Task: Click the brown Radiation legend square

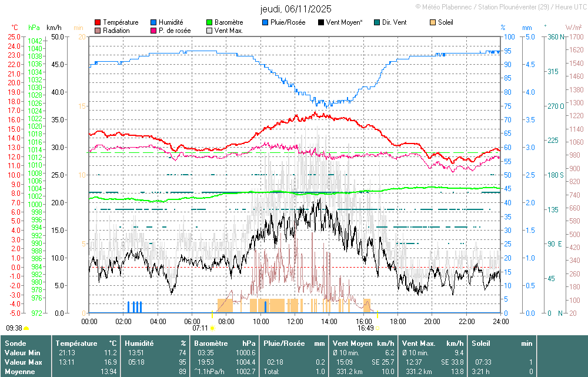Action: [x=98, y=31]
